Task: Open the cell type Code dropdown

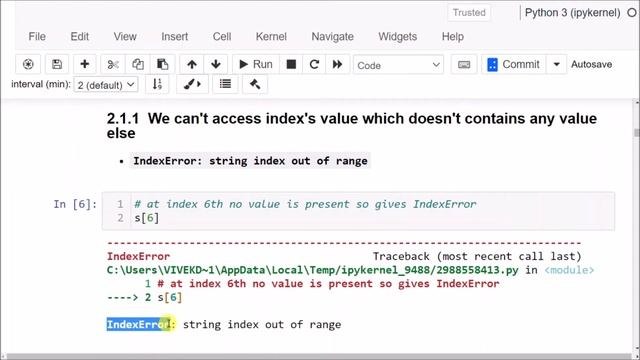Action: tap(398, 65)
